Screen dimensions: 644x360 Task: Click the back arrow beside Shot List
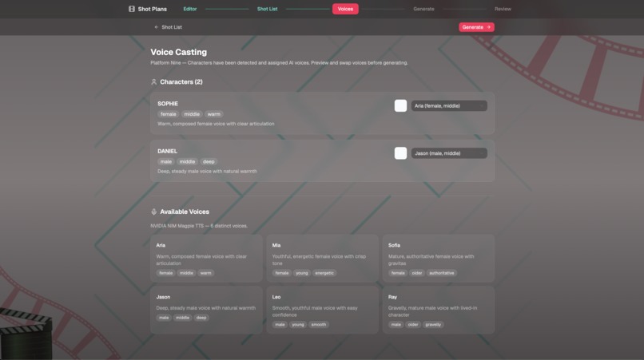[x=156, y=27]
